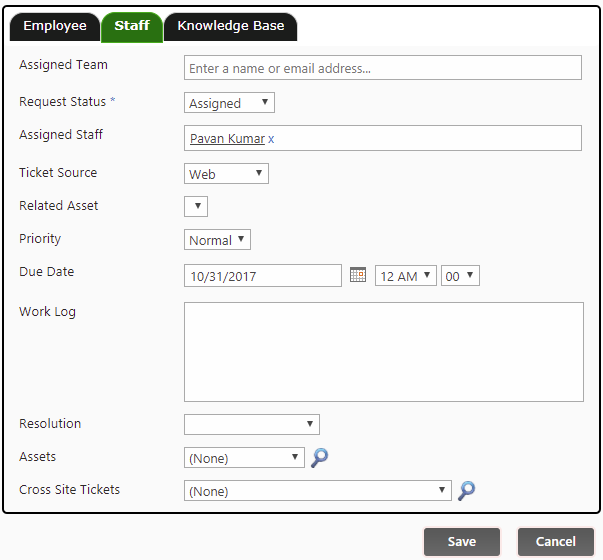Click the Pavan Kumar name link

[x=227, y=138]
